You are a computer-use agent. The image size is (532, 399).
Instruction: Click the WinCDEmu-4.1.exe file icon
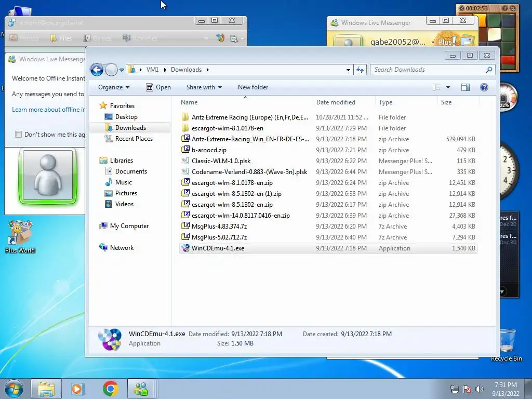coord(185,248)
